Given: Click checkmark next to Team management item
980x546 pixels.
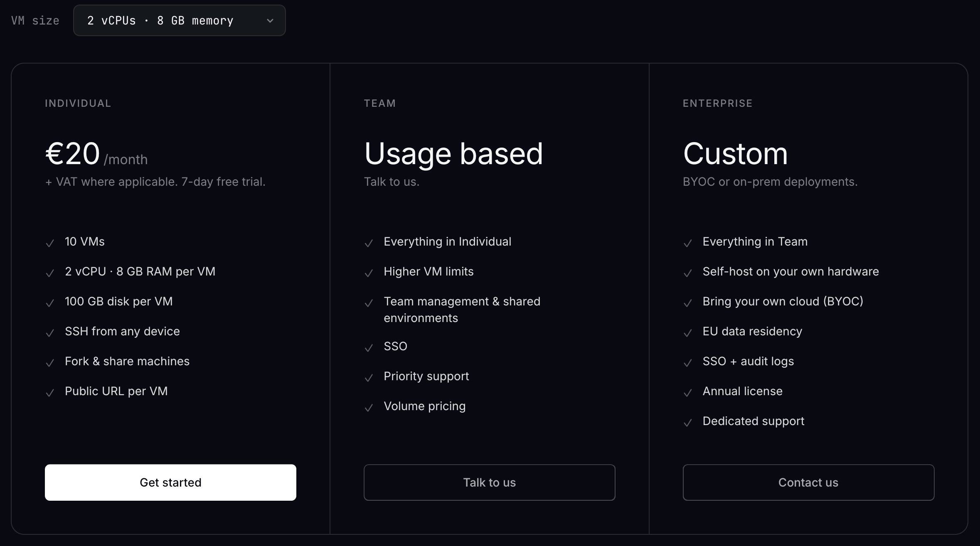Looking at the screenshot, I should tap(369, 303).
